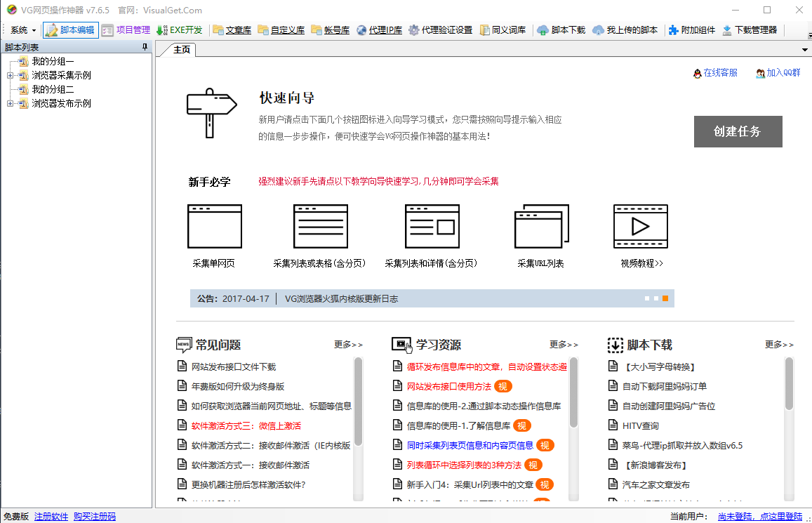Click the 常见问题 list scrollbar
This screenshot has width=812, height=523.
358,402
